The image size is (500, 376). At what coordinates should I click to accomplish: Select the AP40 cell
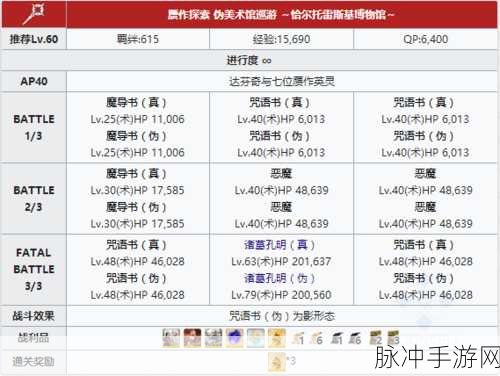pyautogui.click(x=34, y=81)
